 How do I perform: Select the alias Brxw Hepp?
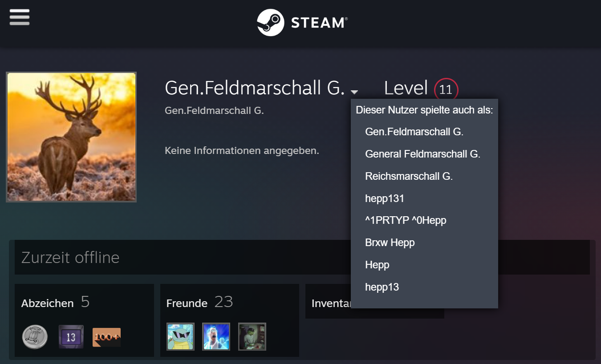coord(390,243)
